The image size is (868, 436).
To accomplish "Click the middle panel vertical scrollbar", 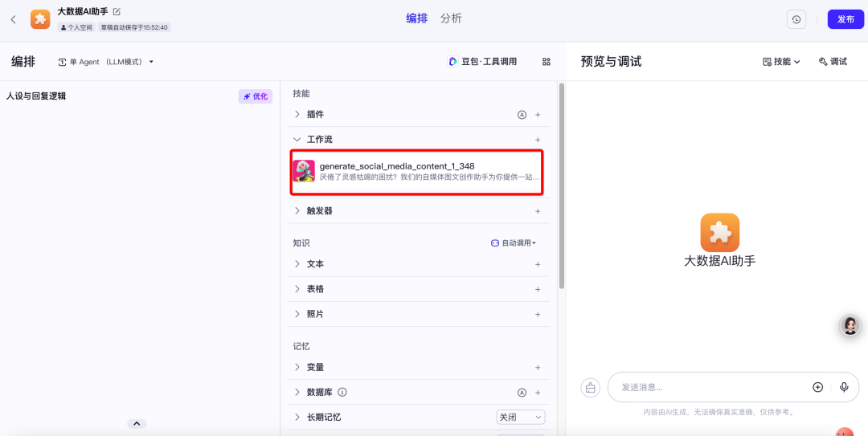I will tap(561, 185).
